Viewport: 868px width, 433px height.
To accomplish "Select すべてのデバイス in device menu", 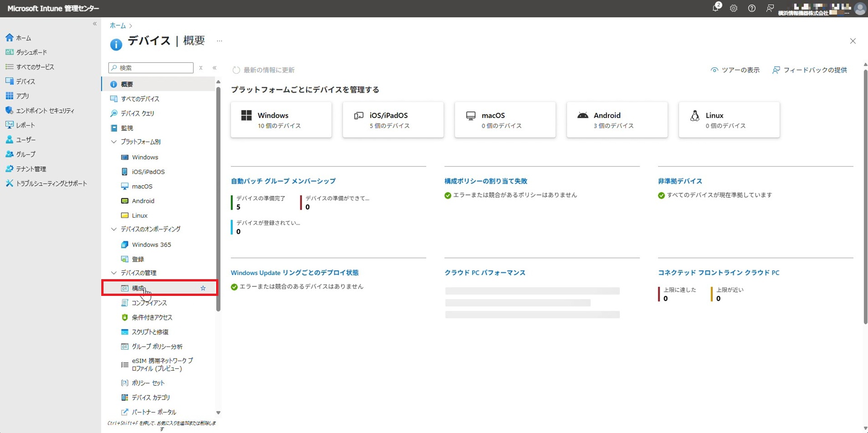I will pyautogui.click(x=140, y=99).
